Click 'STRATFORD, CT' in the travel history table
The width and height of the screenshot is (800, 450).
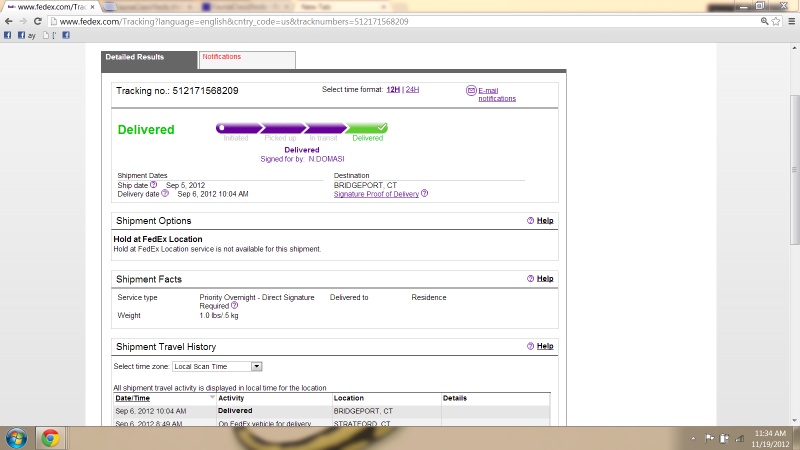[362, 423]
